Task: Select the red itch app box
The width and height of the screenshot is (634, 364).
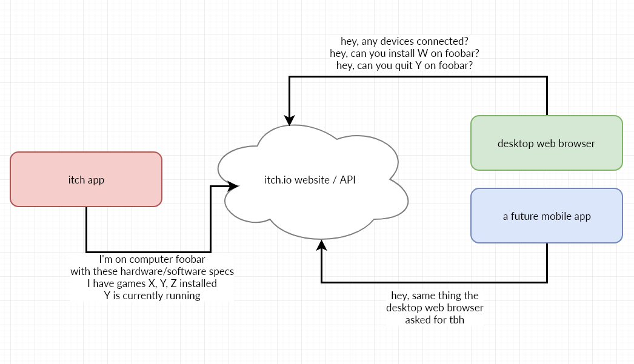Action: coord(86,179)
